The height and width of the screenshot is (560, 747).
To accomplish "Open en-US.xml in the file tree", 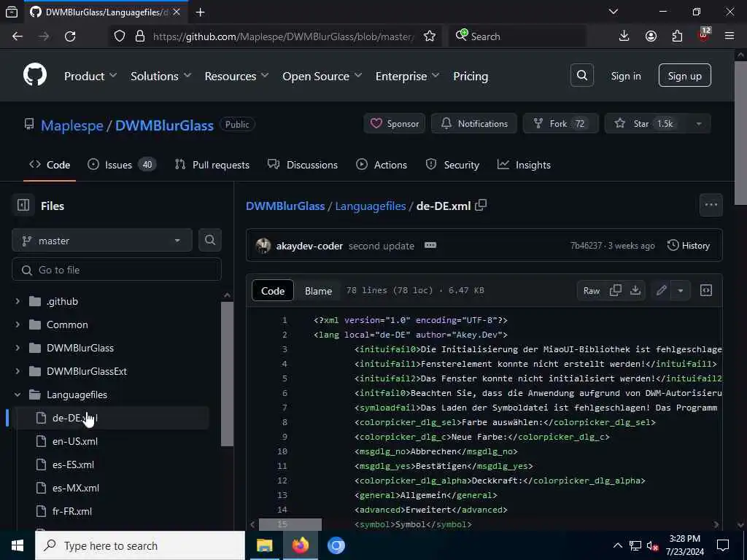I will (75, 441).
